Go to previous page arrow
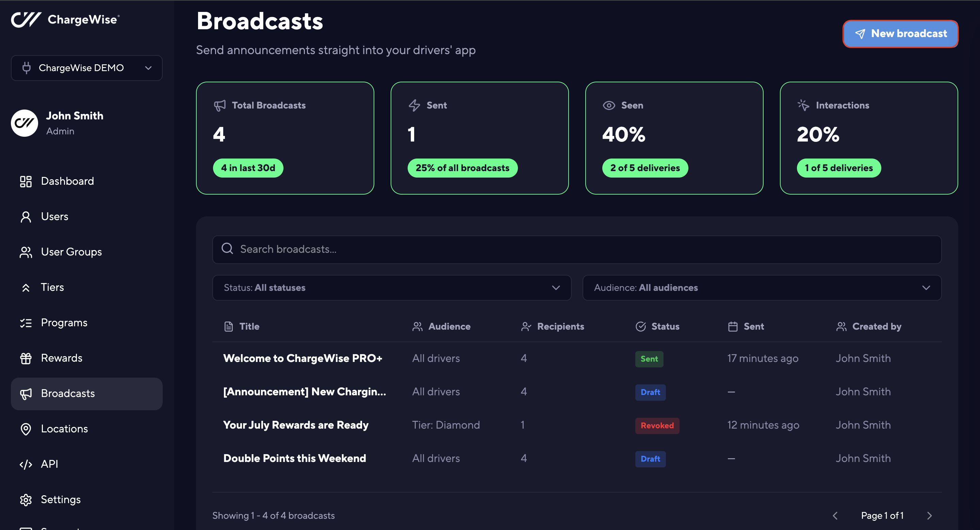The image size is (980, 530). (x=835, y=516)
